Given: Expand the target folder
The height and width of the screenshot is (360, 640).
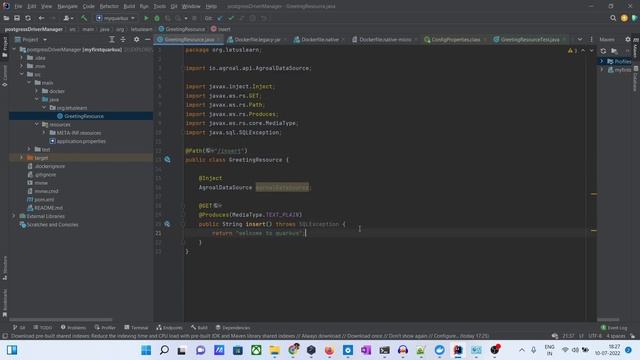Looking at the screenshot, I should (x=22, y=158).
